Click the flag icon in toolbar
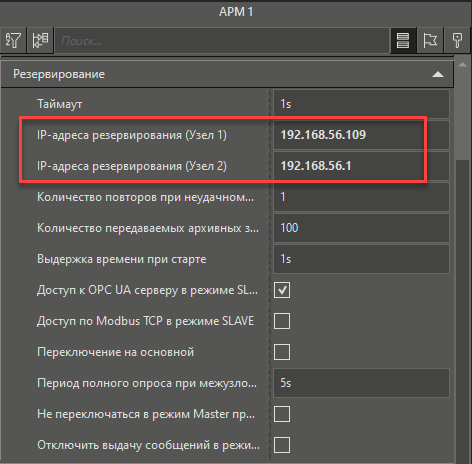This screenshot has height=464, width=472. click(430, 40)
